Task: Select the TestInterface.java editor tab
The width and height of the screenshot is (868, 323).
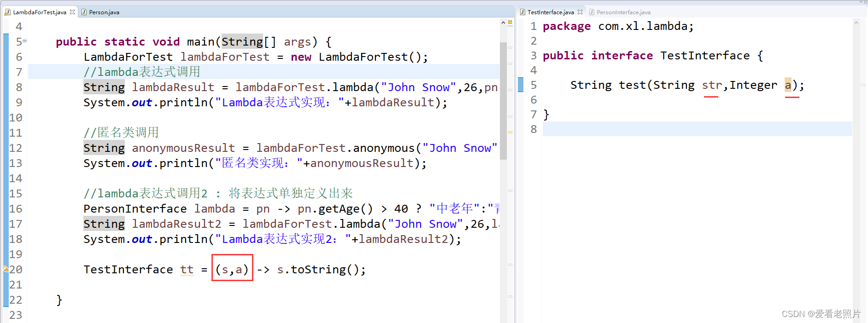Action: point(551,12)
